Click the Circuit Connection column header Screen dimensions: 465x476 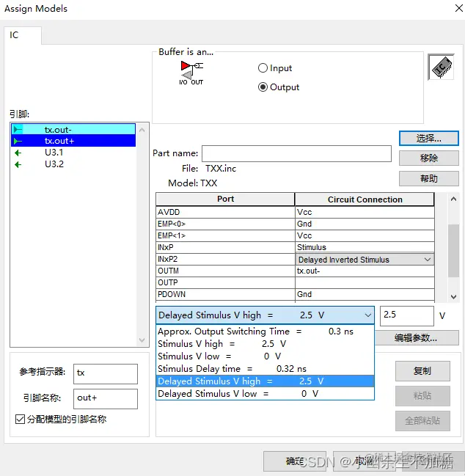point(365,199)
